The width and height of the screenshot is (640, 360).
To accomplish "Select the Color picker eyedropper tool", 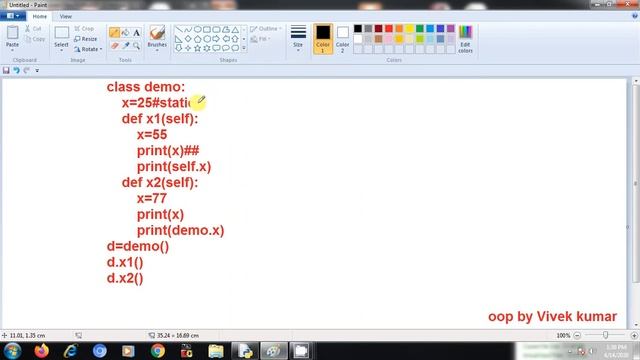I will tap(126, 45).
